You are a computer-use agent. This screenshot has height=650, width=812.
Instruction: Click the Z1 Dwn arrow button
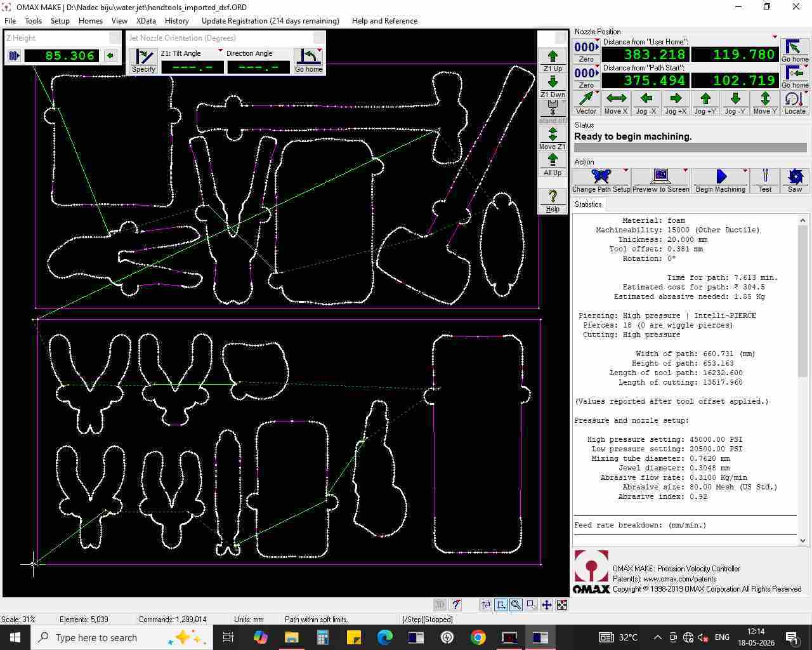coord(553,86)
